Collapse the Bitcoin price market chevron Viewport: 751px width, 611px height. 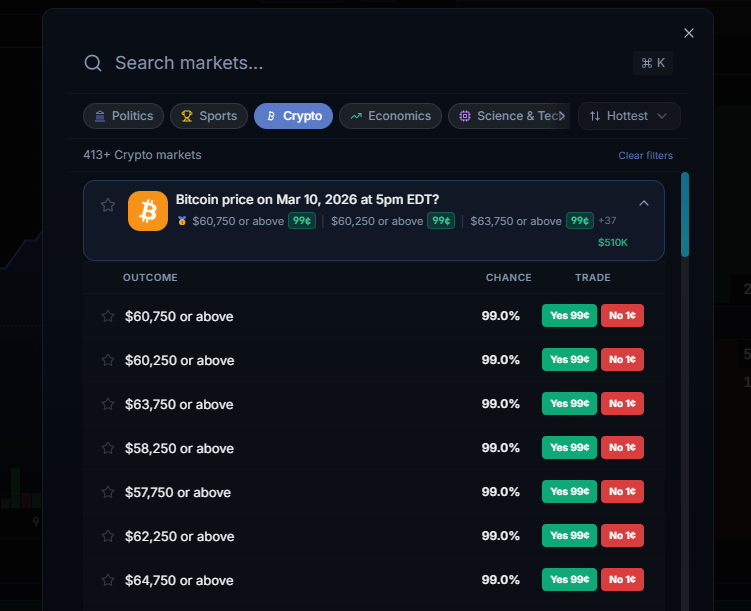pos(644,203)
